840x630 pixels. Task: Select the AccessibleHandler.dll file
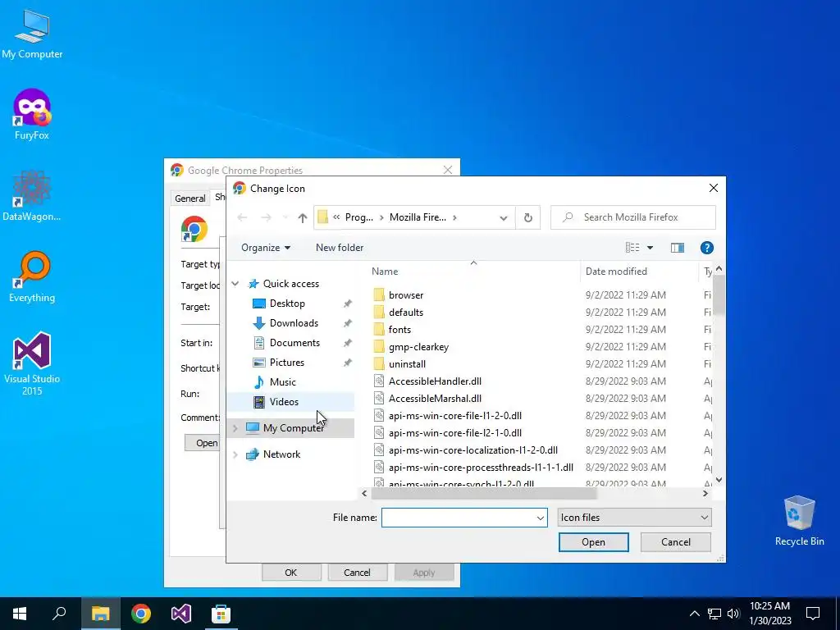[x=435, y=381]
